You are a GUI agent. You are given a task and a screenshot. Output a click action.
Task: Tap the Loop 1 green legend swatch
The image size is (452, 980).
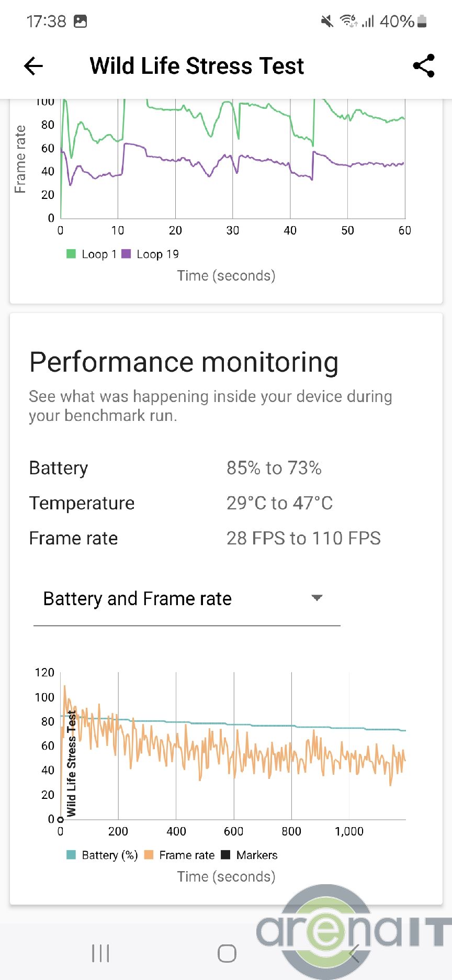point(71,254)
